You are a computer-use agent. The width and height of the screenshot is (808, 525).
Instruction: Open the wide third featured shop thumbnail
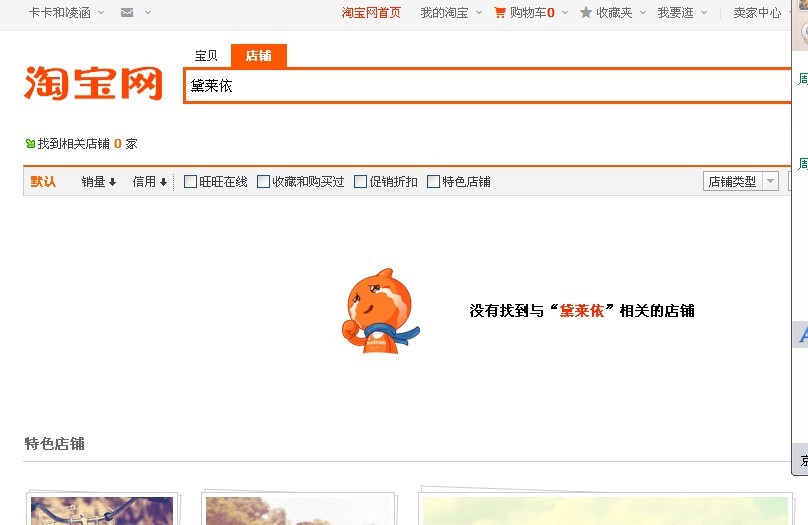coord(605,507)
